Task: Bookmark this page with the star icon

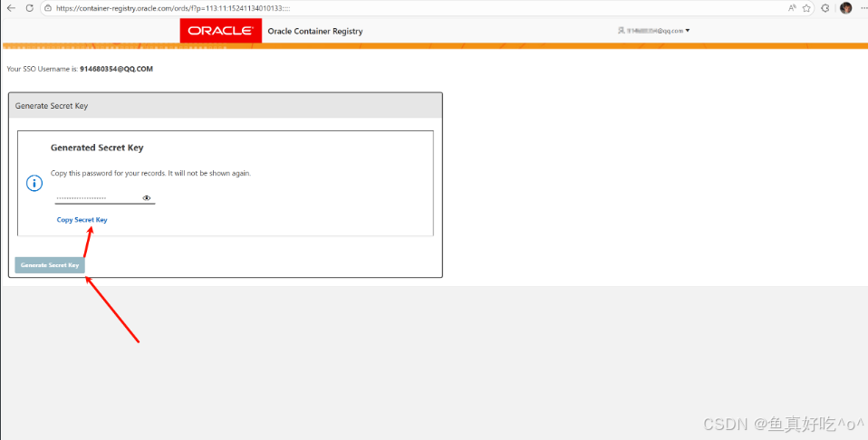Action: tap(806, 8)
